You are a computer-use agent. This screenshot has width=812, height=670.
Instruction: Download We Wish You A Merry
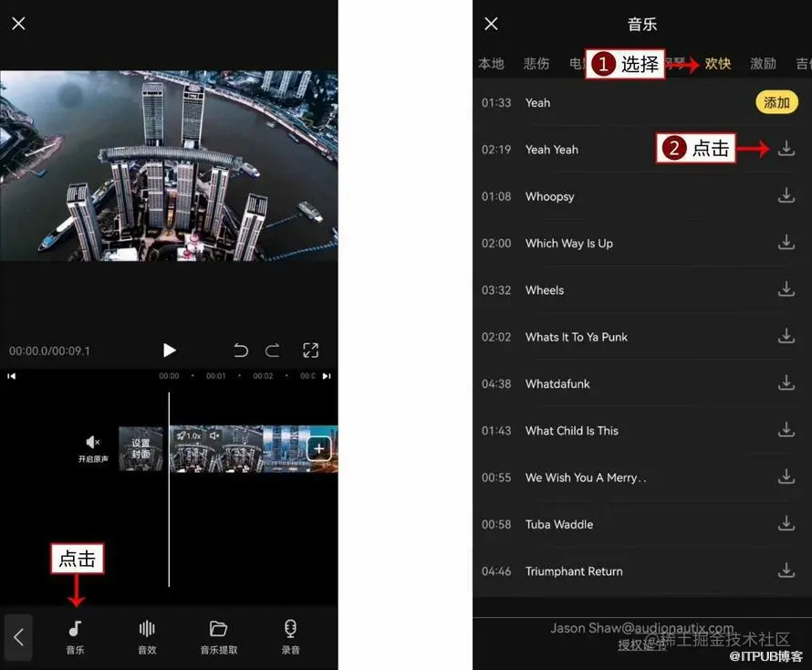[x=786, y=476]
